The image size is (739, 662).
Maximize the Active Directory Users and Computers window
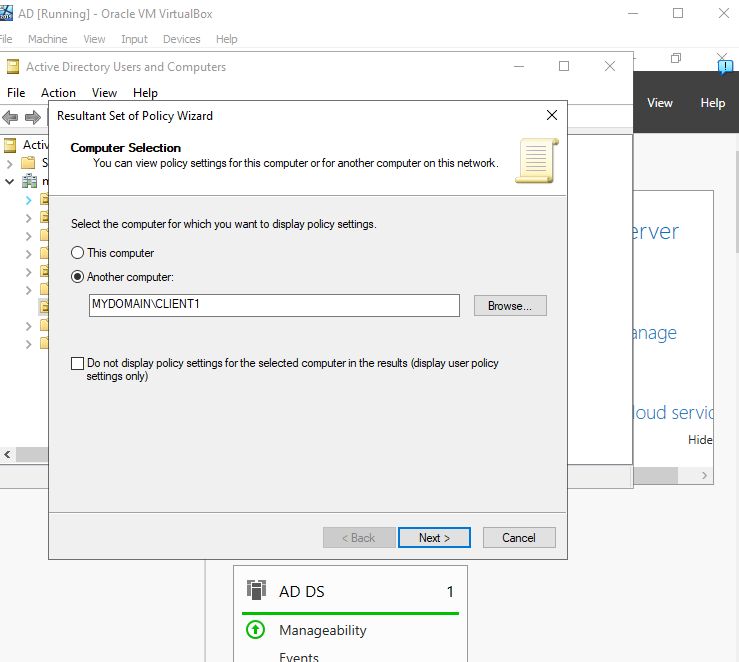click(x=564, y=66)
